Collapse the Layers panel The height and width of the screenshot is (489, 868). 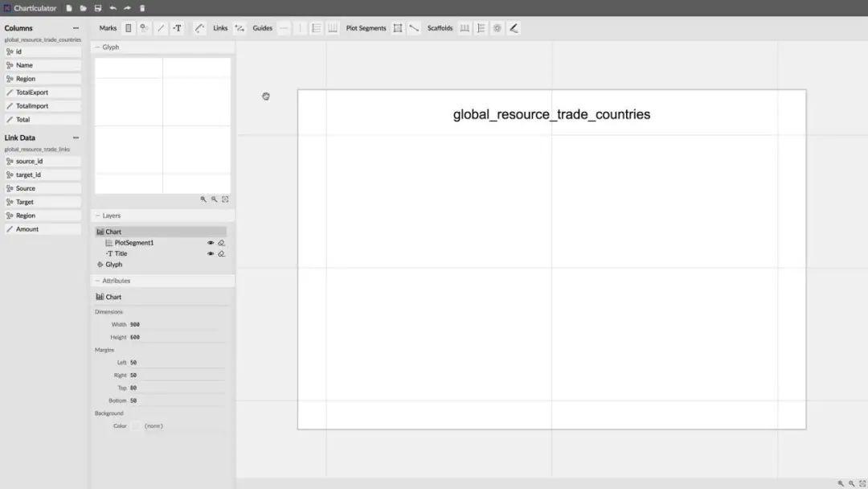point(98,216)
